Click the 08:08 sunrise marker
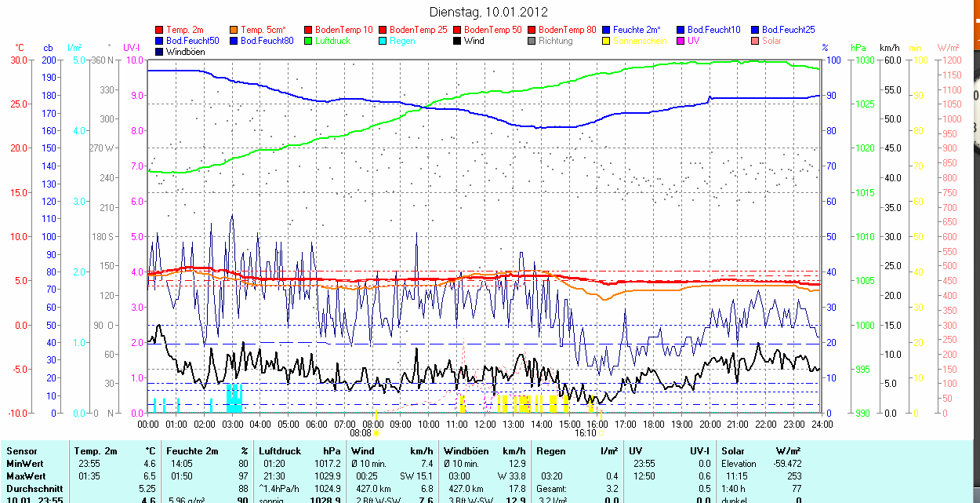Viewport: 980px width, 503px height. [360, 432]
